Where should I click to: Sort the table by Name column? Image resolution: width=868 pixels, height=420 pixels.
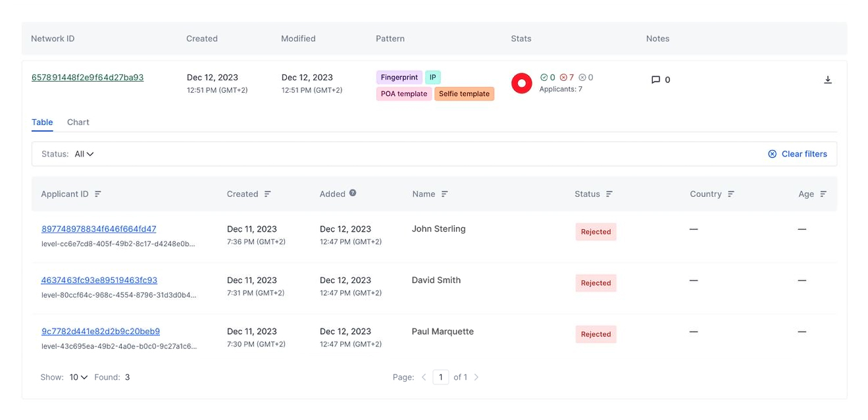(x=446, y=194)
